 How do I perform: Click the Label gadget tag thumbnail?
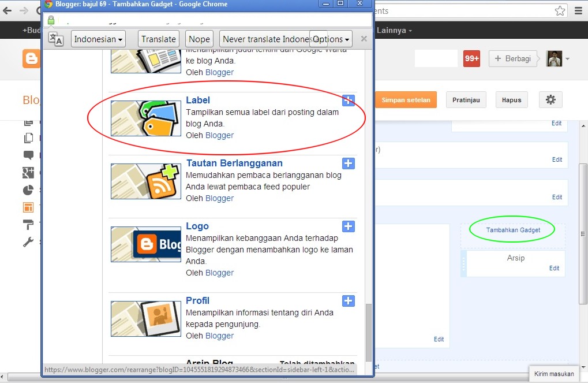[x=146, y=118]
